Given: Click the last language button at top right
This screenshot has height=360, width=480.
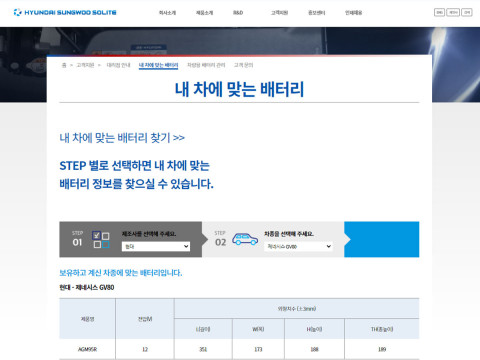Looking at the screenshot, I should point(467,12).
